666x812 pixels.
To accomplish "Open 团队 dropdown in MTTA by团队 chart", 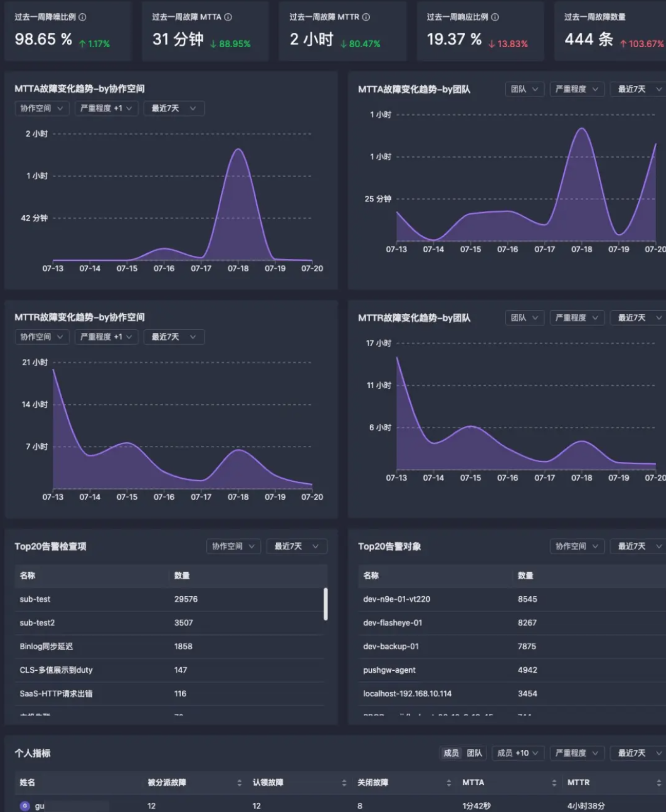I will 524,89.
